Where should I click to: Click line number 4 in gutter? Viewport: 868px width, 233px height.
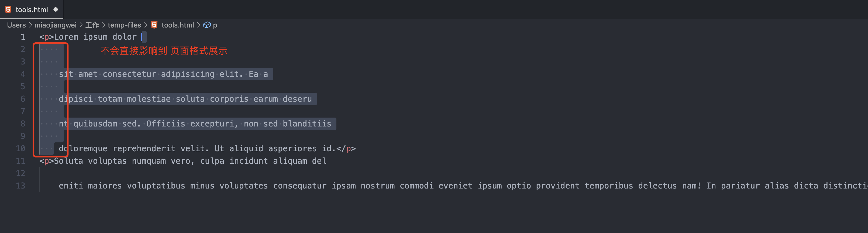point(23,74)
